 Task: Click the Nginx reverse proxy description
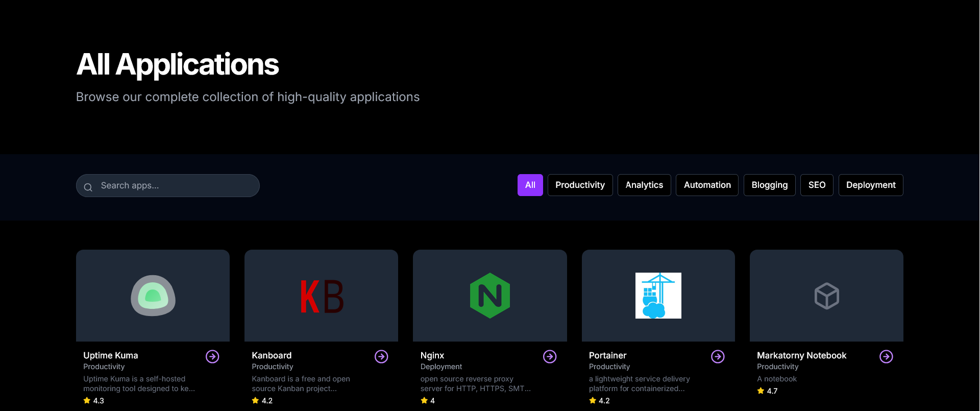[x=475, y=383]
